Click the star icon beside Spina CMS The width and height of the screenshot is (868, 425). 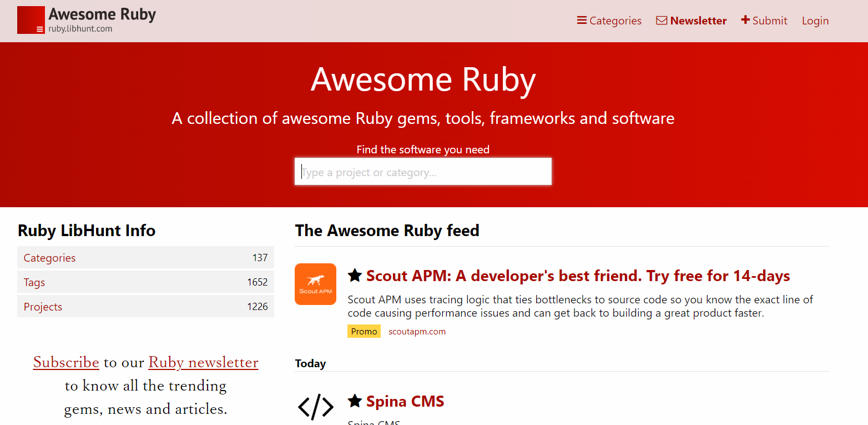pos(355,401)
